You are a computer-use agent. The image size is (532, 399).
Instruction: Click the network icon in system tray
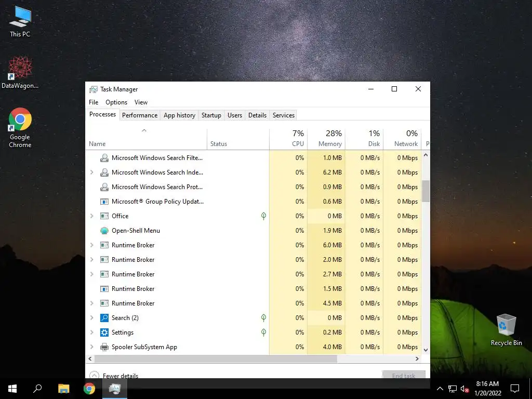(453, 389)
